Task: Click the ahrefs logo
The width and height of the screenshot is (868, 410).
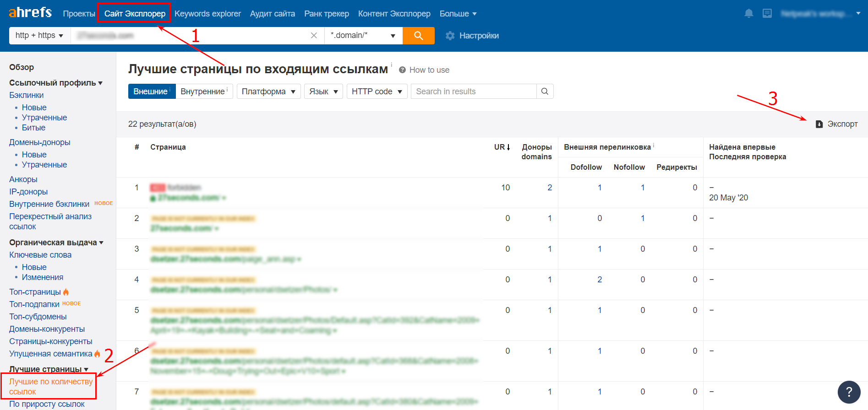Action: [30, 12]
